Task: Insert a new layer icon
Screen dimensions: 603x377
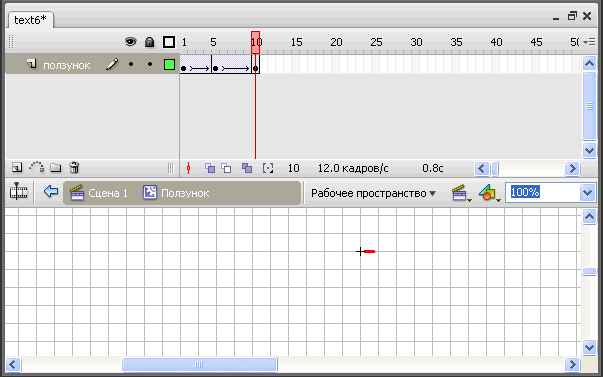Action: [17, 168]
